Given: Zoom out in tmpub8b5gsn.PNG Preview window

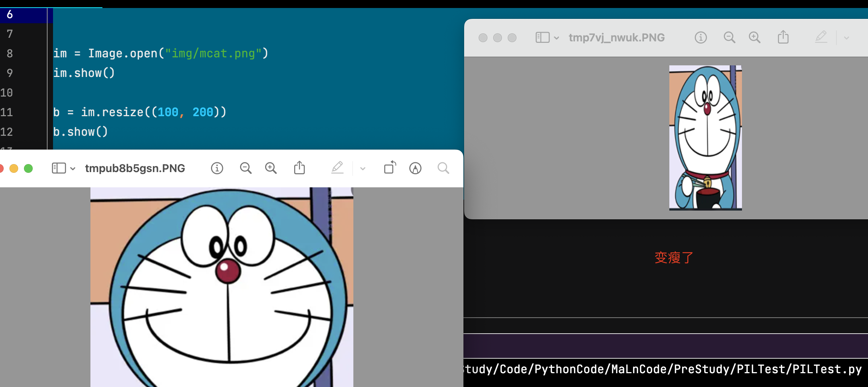Looking at the screenshot, I should click(x=246, y=168).
